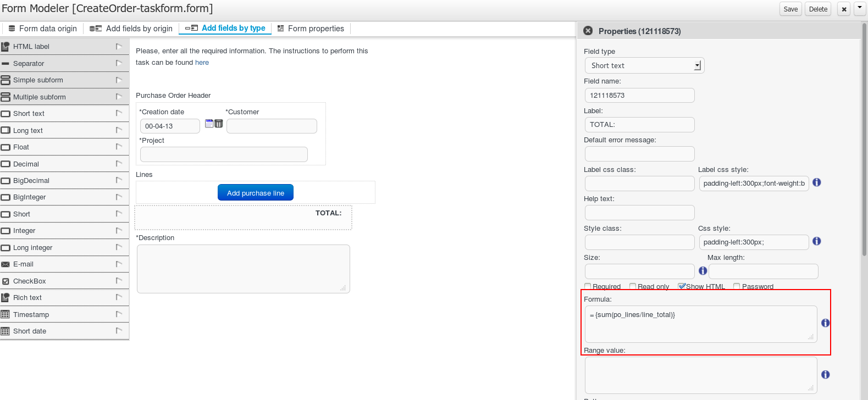Image resolution: width=868 pixels, height=400 pixels.
Task: Enable the Required checkbox
Action: coord(588,286)
